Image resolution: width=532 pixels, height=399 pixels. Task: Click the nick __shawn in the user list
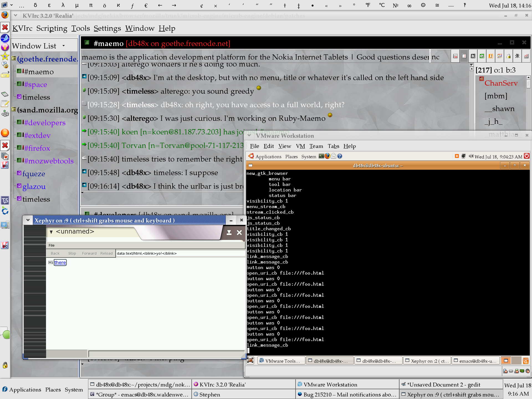pos(499,109)
